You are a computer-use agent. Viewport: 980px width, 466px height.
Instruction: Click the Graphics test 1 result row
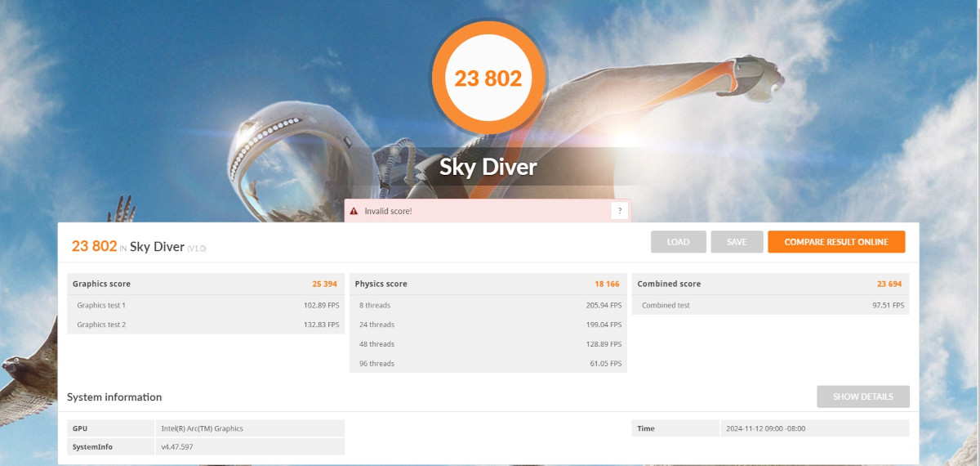tap(205, 305)
